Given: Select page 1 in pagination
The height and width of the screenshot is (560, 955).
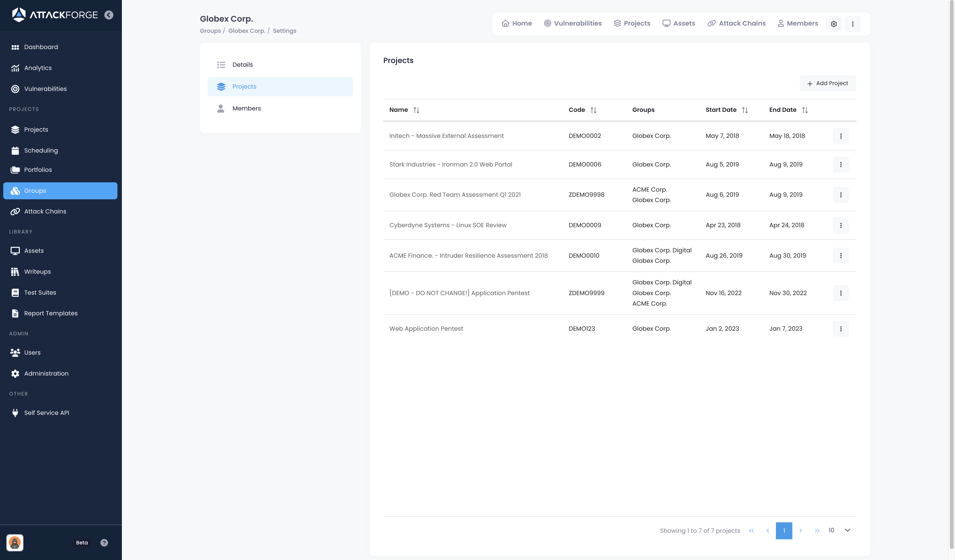Looking at the screenshot, I should pos(784,531).
